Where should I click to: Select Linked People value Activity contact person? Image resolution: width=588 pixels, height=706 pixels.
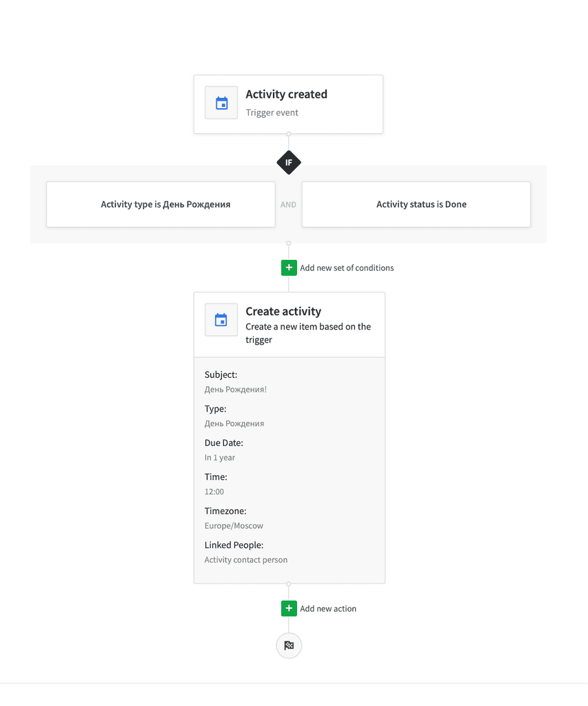point(246,560)
